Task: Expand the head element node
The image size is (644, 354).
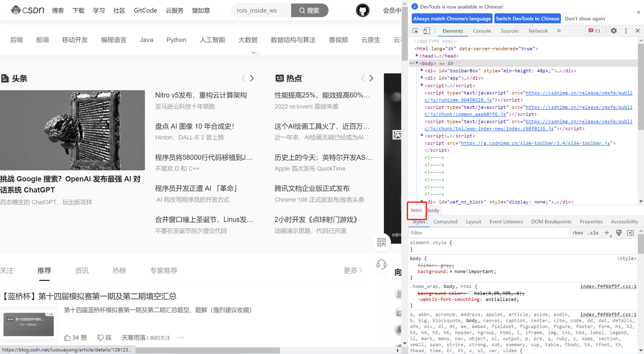Action: 417,56
